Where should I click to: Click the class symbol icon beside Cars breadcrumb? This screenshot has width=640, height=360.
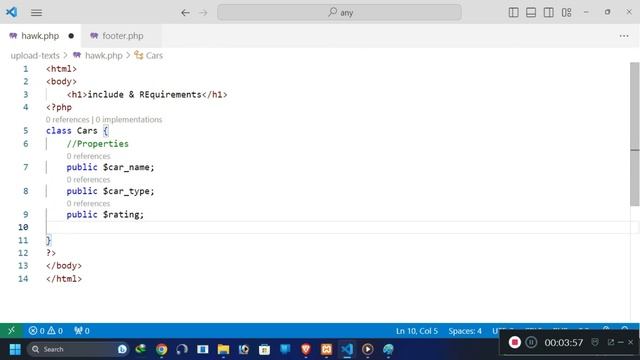tap(139, 55)
